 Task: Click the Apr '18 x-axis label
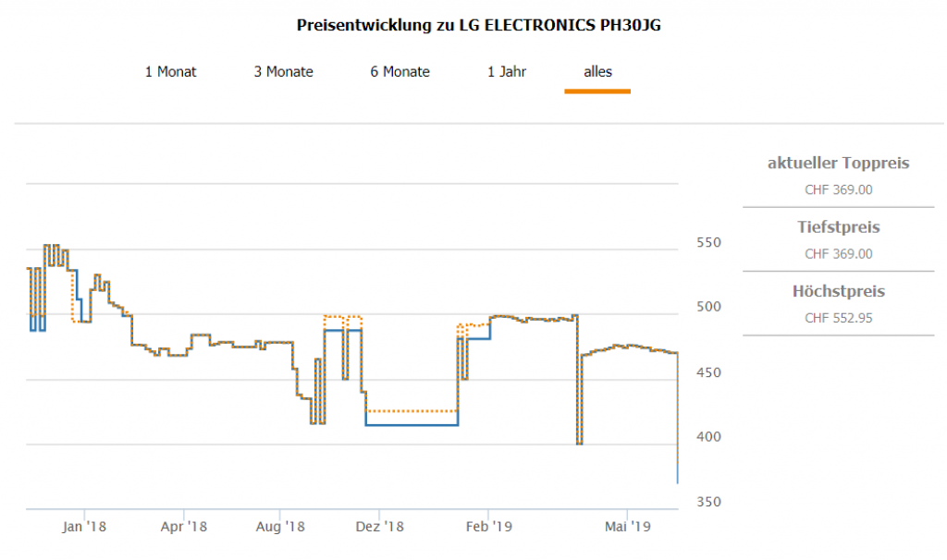point(184,527)
